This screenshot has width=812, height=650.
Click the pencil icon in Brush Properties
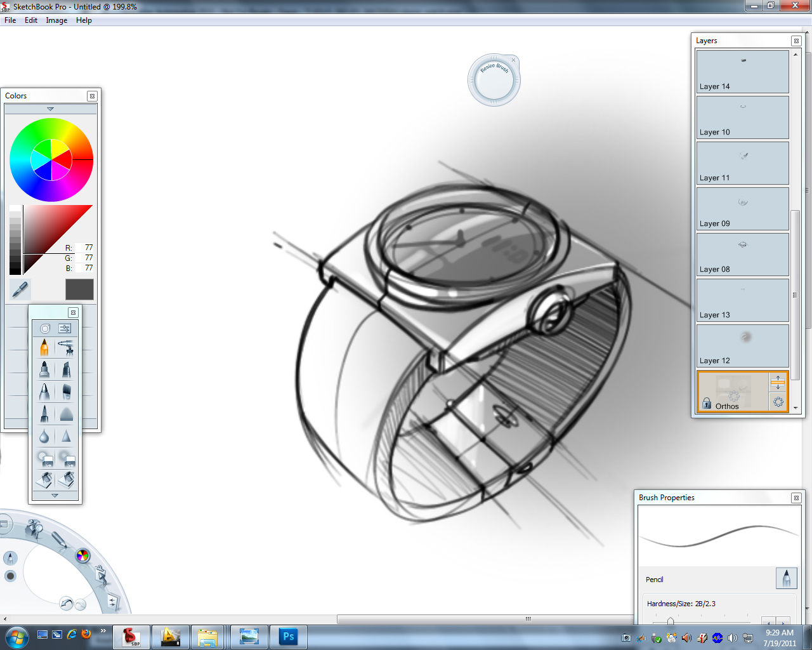[786, 578]
